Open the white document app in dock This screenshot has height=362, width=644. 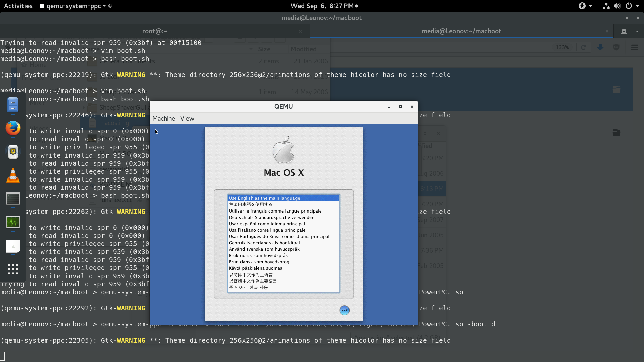13,246
